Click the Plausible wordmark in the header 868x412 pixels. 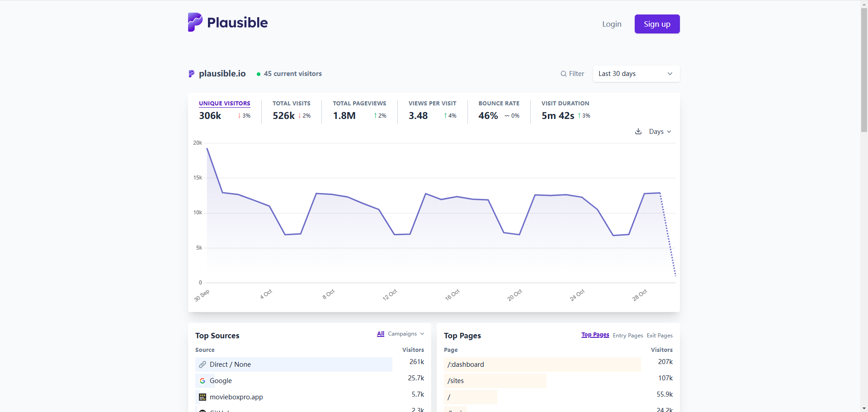pos(237,23)
